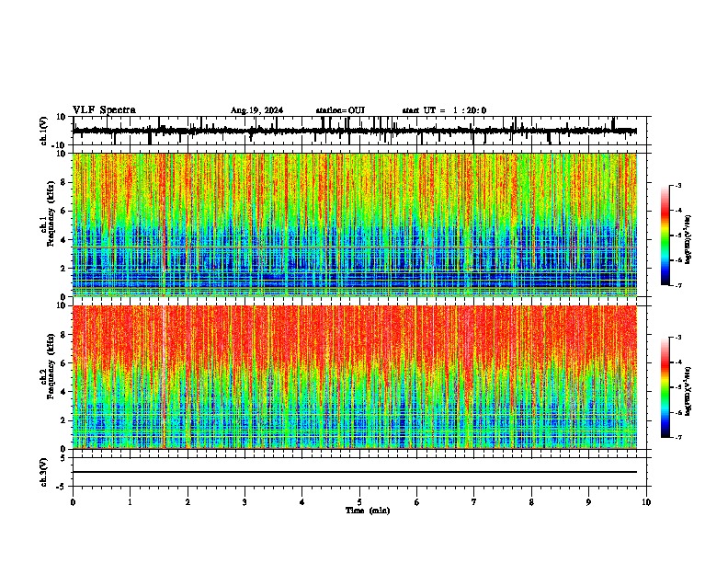Click the "ch.1(V)" waveform axis label
This screenshot has height=563, width=728.
click(x=44, y=131)
